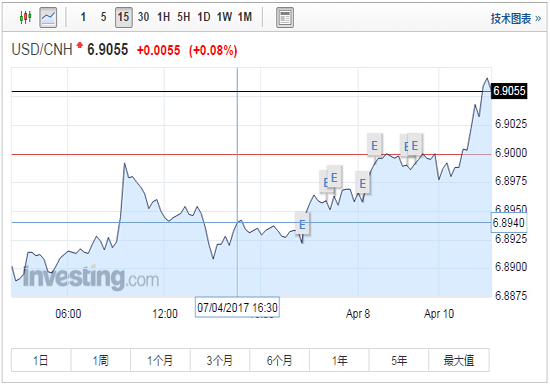Select the 15 minute interval

123,17
